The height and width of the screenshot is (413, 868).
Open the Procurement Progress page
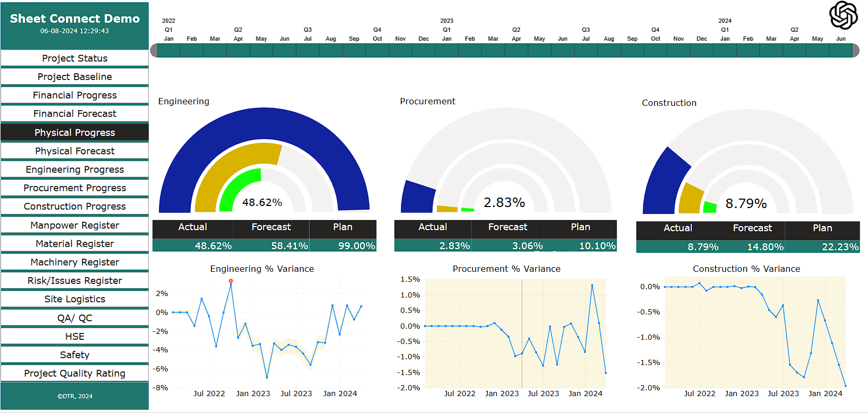coord(74,188)
